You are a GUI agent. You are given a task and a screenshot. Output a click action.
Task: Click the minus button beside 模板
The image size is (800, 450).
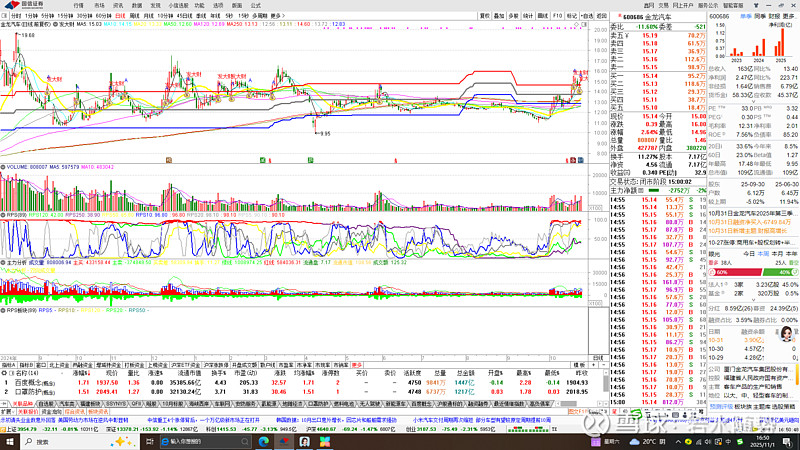pyautogui.click(x=603, y=365)
